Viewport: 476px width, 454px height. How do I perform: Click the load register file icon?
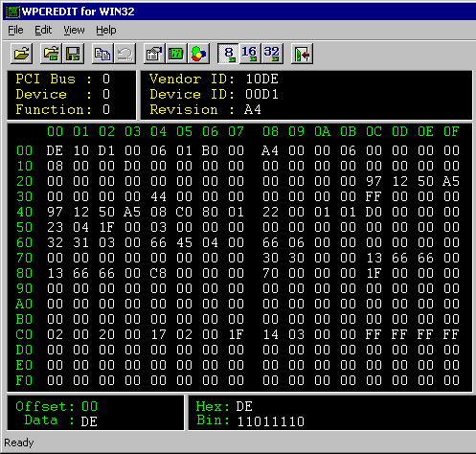[51, 54]
